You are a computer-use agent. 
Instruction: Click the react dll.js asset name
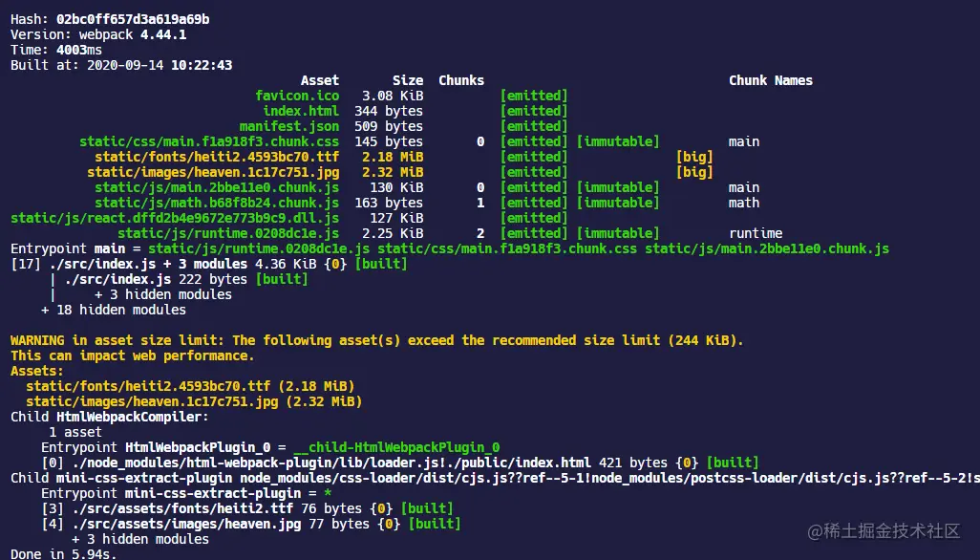pos(175,218)
